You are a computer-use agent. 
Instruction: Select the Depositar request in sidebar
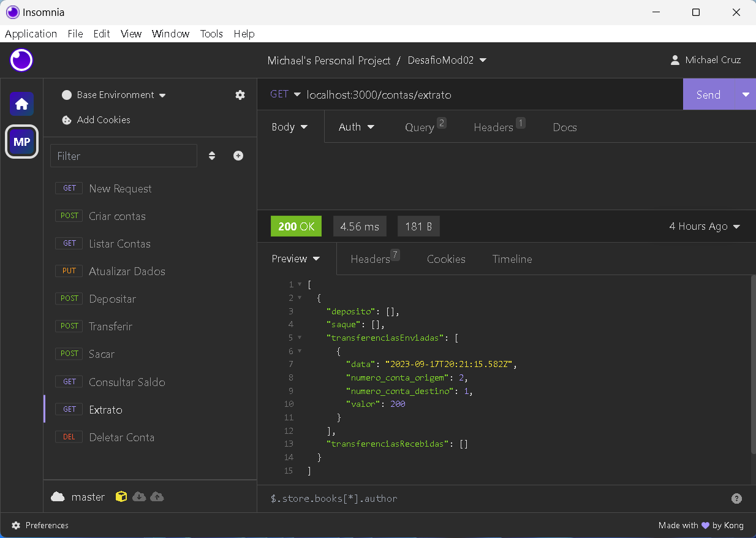pyautogui.click(x=112, y=299)
